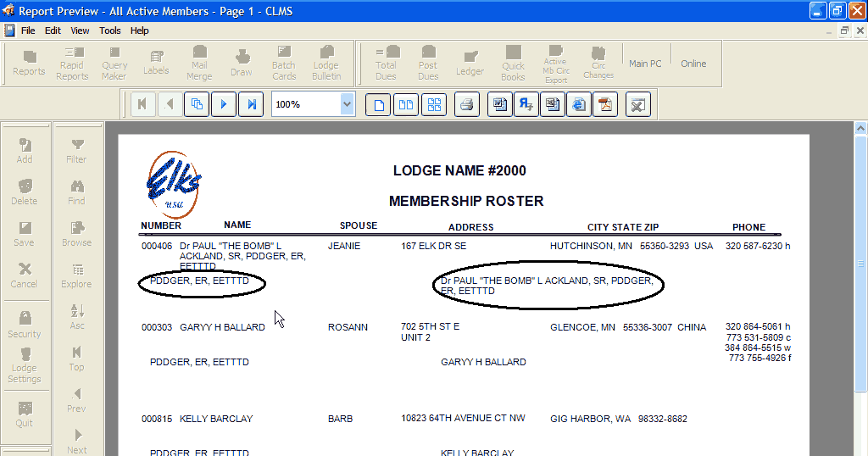This screenshot has width=868, height=456.
Task: Open the Tools menu
Action: click(x=110, y=31)
